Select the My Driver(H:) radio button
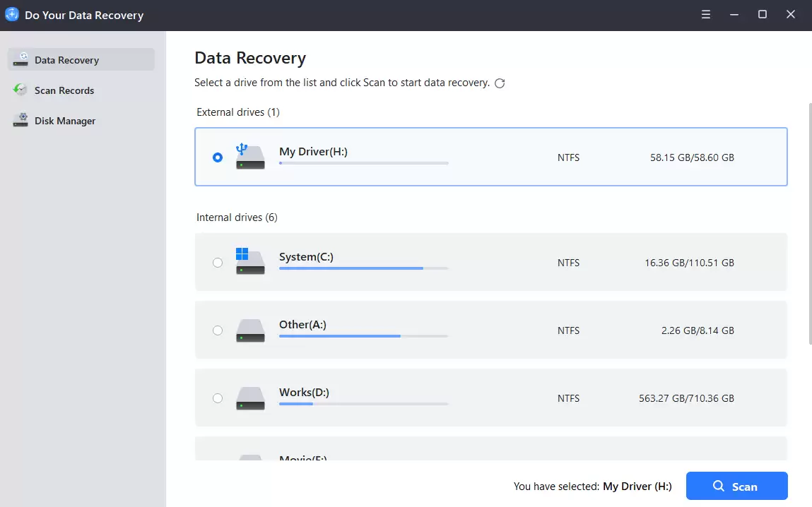 218,157
